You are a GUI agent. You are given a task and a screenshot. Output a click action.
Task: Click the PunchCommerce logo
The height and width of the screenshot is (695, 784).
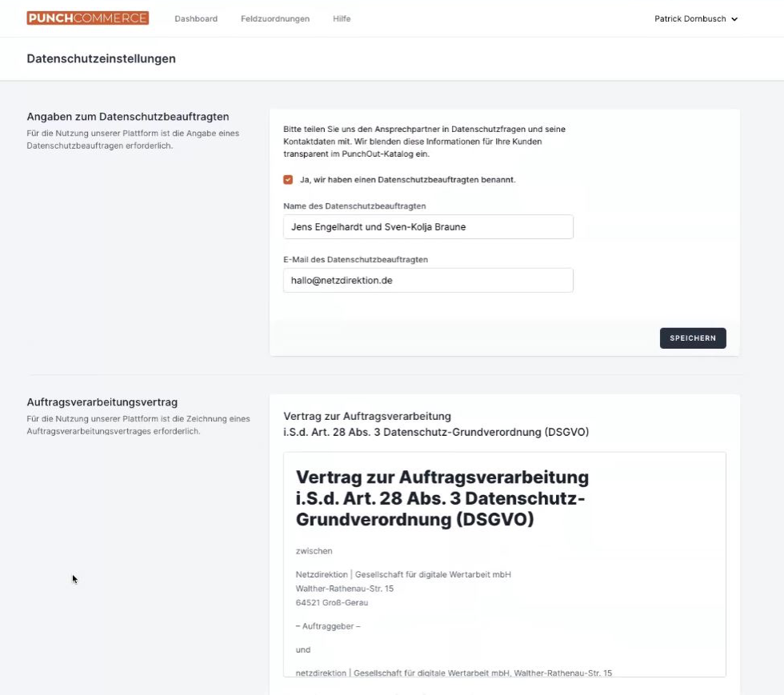(x=87, y=18)
